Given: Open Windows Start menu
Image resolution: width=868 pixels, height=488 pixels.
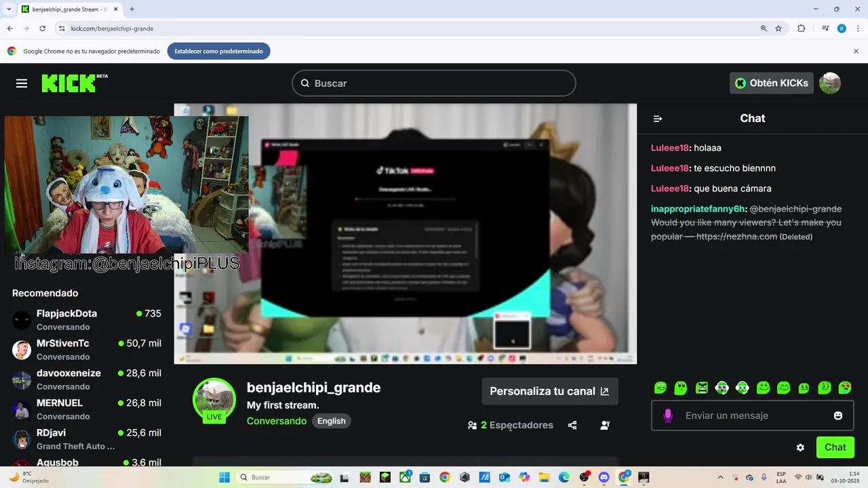Looking at the screenshot, I should tap(224, 477).
